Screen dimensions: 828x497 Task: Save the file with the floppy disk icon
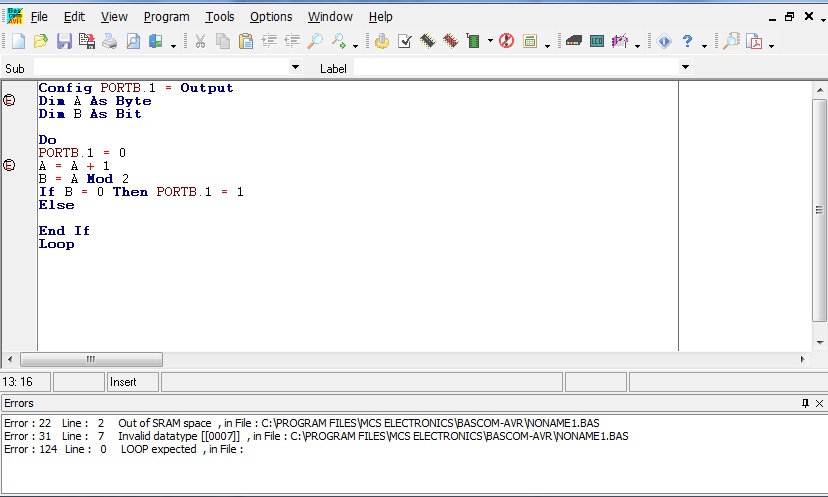coord(64,41)
